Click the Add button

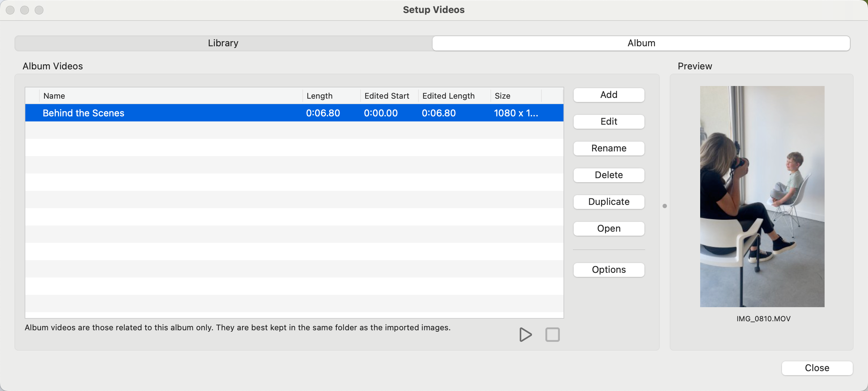coord(609,95)
